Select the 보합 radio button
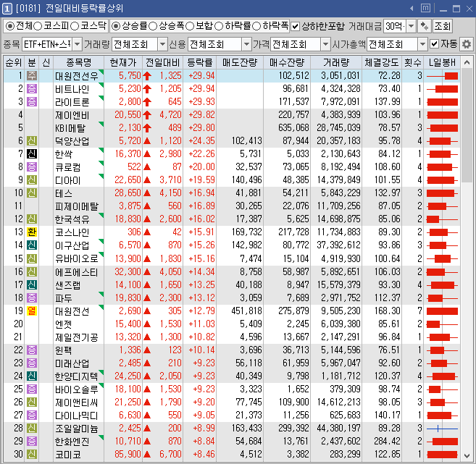Image resolution: width=476 pixels, height=464 pixels. [x=190, y=26]
